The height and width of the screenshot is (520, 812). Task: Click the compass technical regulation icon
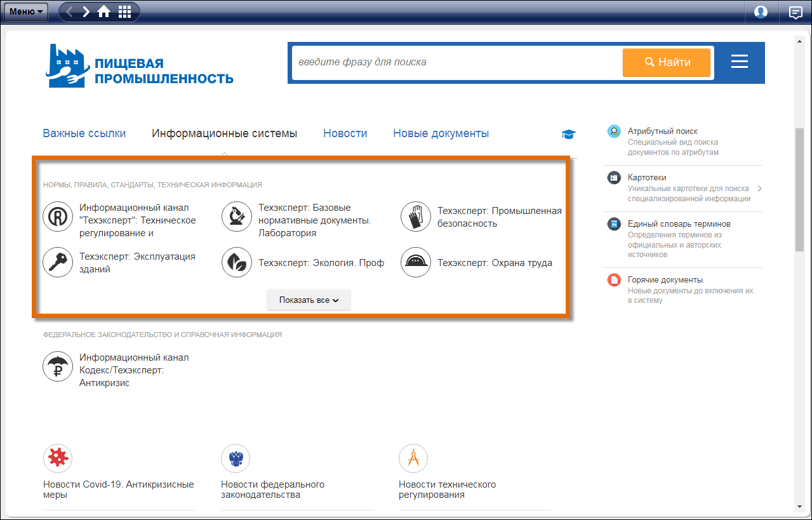413,458
